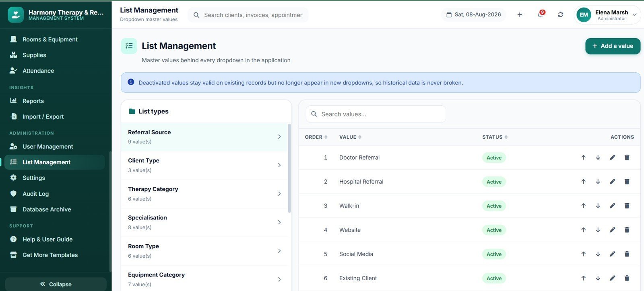Viewport: 644px width, 291px height.
Task: Open the Settings page
Action: 55,178
